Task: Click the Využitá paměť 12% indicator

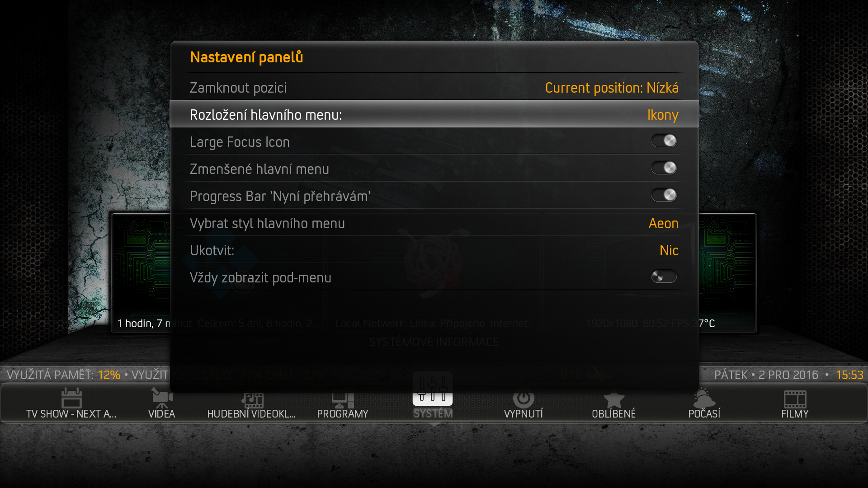Action: (64, 375)
